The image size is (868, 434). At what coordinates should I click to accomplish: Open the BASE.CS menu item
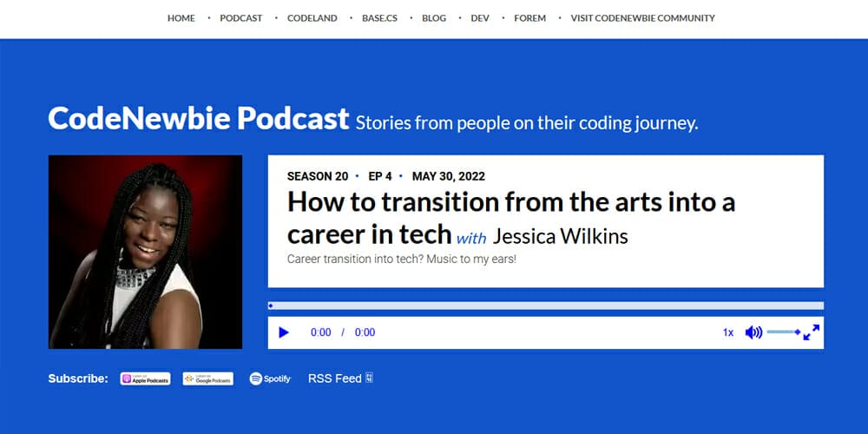pyautogui.click(x=380, y=18)
